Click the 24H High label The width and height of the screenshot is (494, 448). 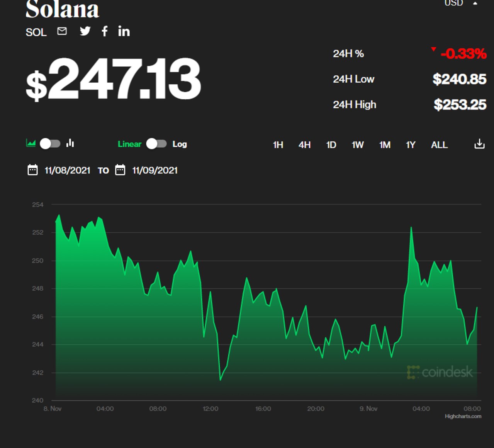pos(355,105)
